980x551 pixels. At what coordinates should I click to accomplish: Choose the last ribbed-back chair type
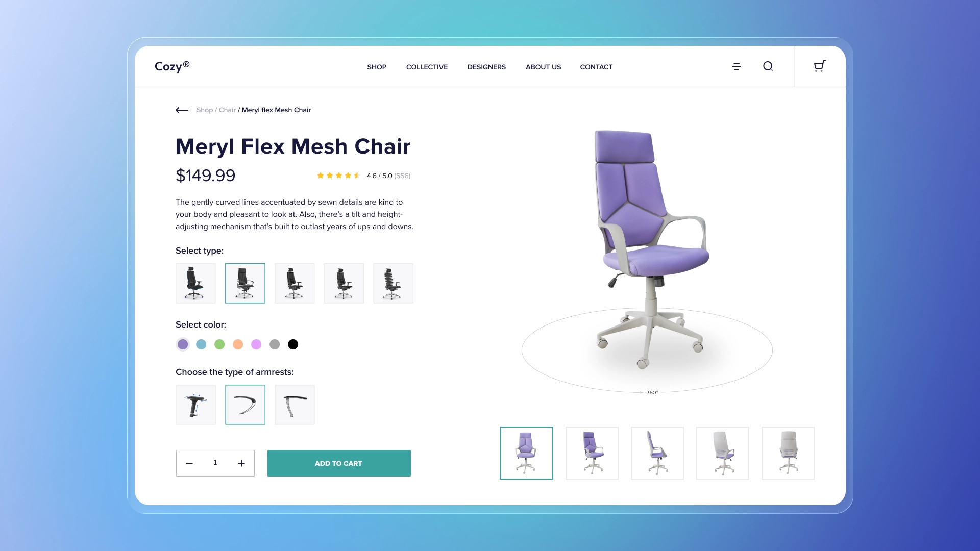click(x=393, y=283)
